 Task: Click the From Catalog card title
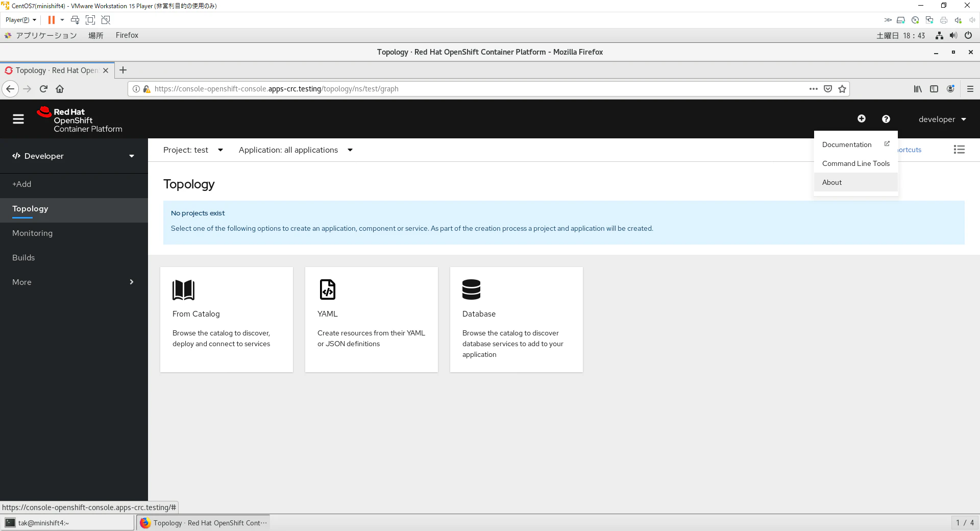point(196,314)
